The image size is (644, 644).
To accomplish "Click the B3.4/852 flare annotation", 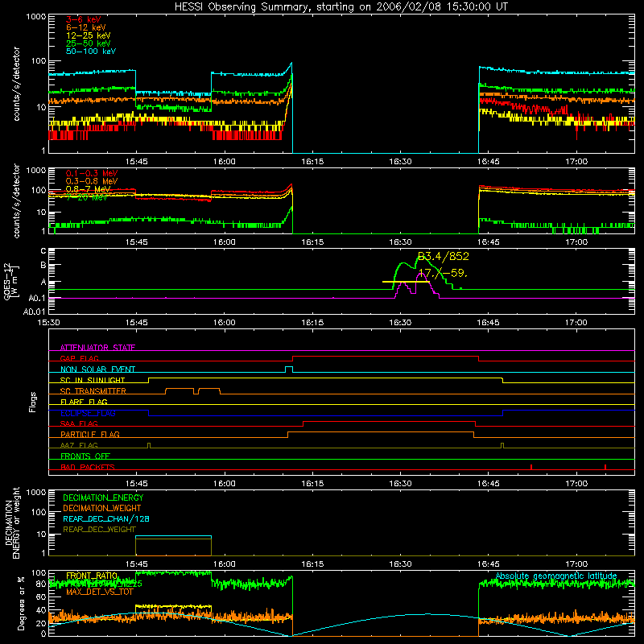I will point(444,257).
